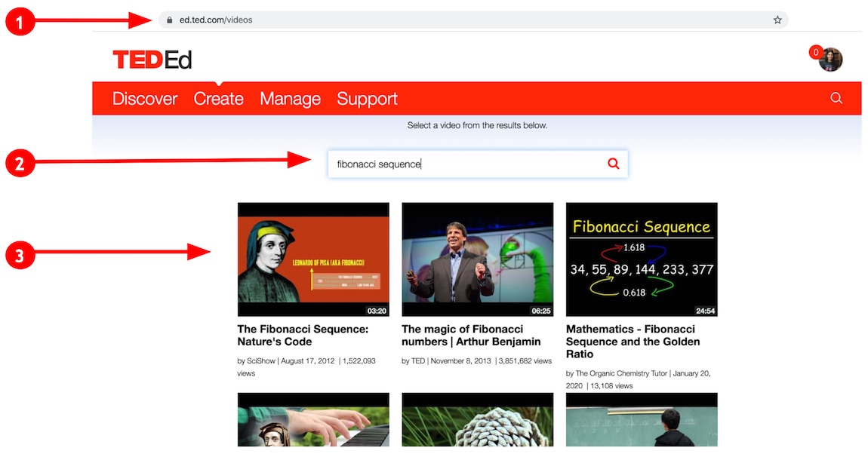Click 'by The Organic Chemistry Tutor' text

point(616,373)
